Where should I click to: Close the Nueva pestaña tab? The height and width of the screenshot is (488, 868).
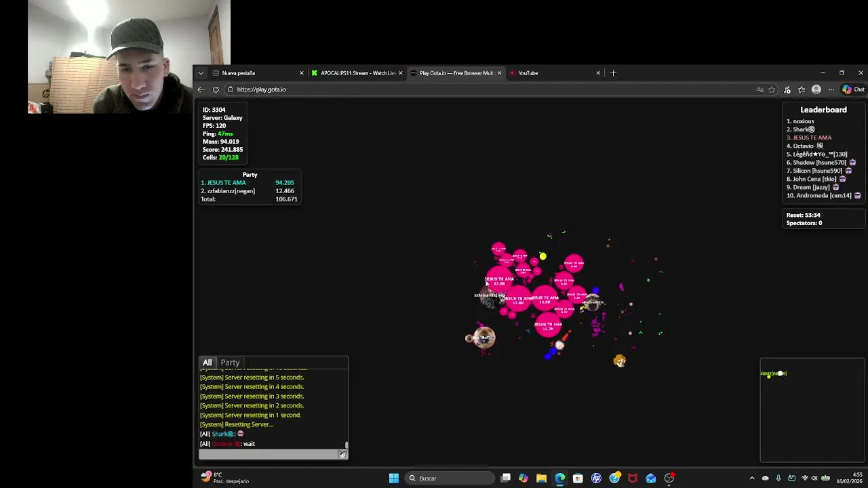pyautogui.click(x=302, y=73)
